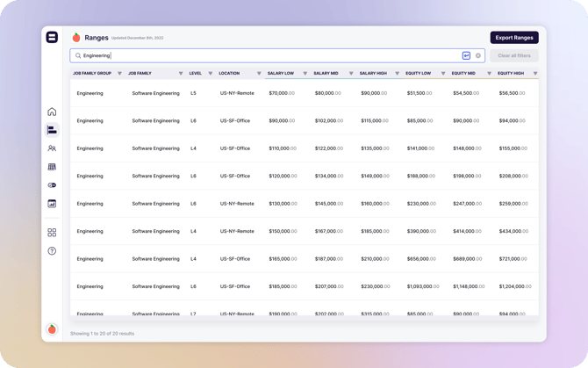Click $122,000.00 salary mid cell
The width and height of the screenshot is (588, 368).
pyautogui.click(x=329, y=148)
